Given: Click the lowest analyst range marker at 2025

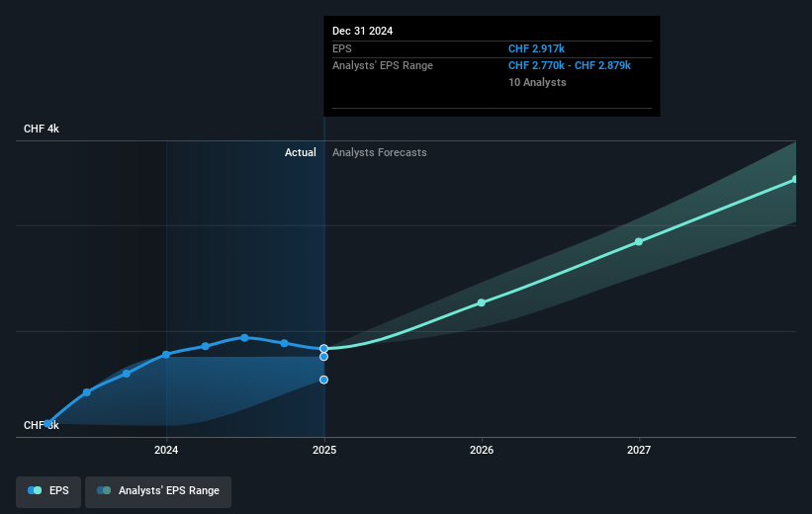Looking at the screenshot, I should [323, 380].
